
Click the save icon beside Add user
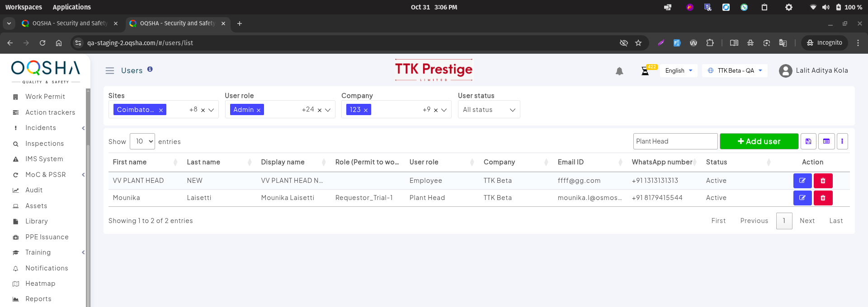[808, 141]
